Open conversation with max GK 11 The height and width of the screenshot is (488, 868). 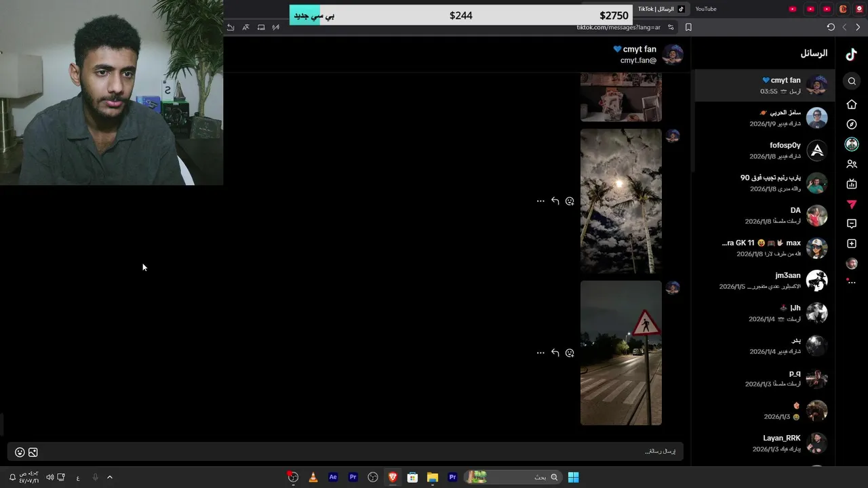[x=764, y=248]
